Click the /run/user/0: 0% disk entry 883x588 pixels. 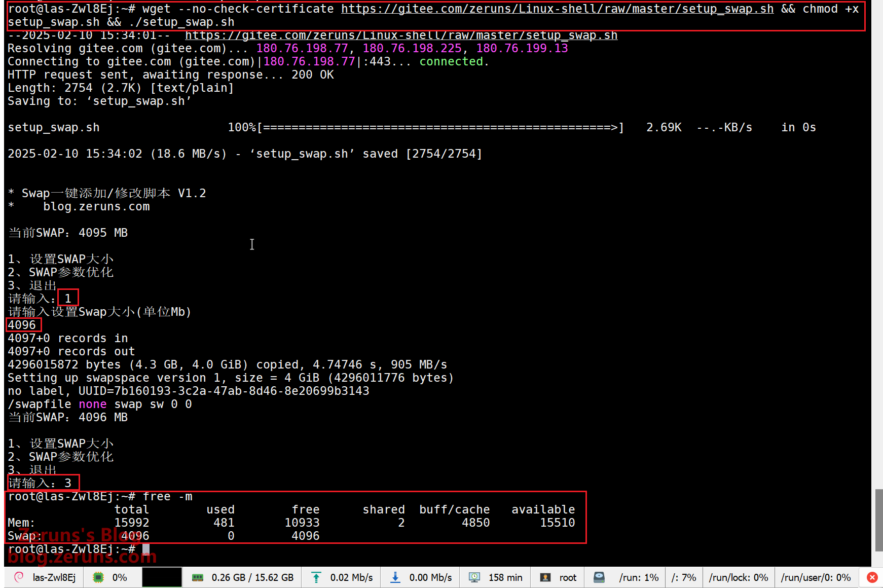point(816,577)
